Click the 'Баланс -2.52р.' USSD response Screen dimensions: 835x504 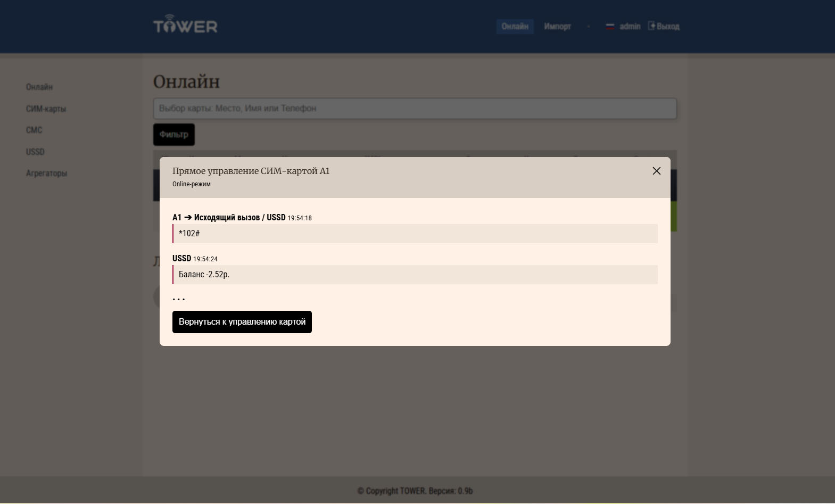(415, 275)
